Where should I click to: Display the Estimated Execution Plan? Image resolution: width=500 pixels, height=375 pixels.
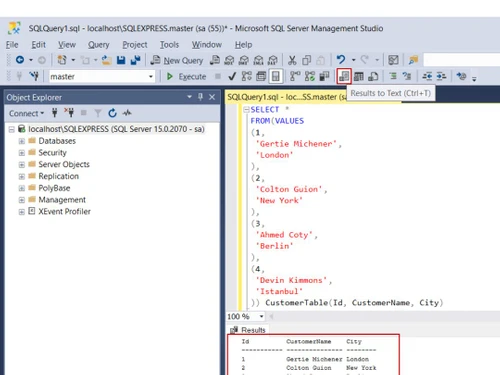tap(247, 77)
